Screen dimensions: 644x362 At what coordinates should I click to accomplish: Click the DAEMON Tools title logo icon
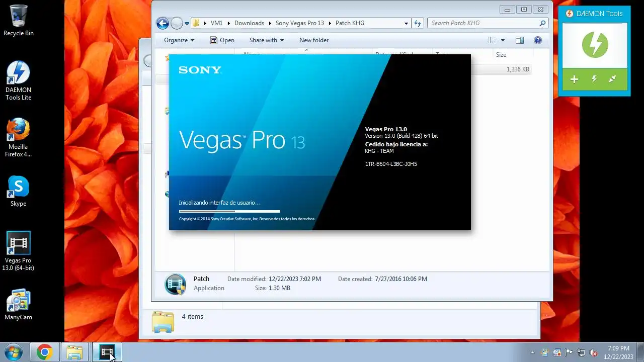pyautogui.click(x=570, y=14)
